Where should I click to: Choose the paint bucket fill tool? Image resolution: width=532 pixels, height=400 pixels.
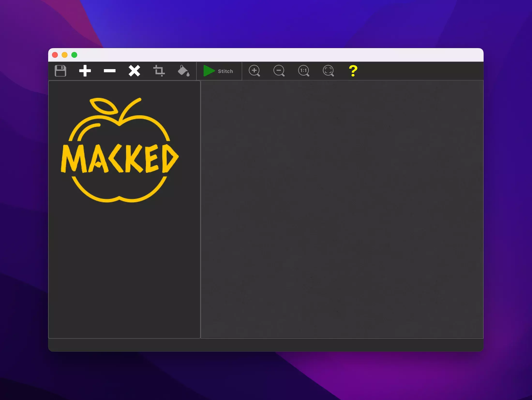184,71
